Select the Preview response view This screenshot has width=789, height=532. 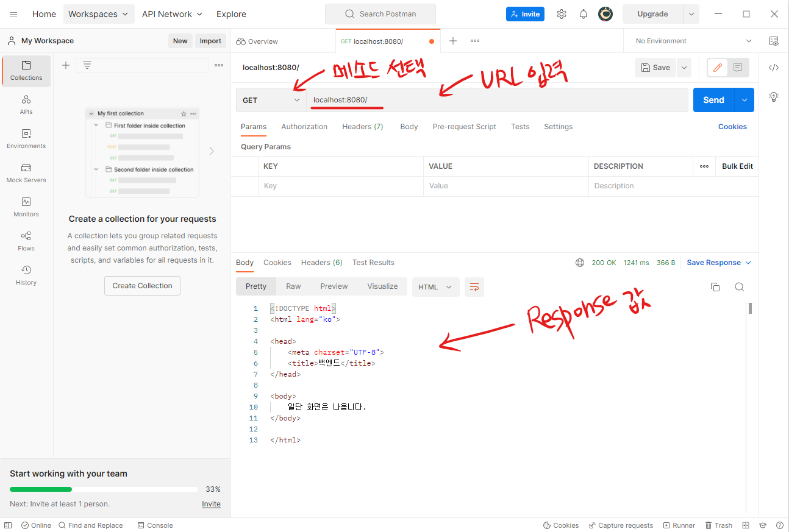[334, 286]
